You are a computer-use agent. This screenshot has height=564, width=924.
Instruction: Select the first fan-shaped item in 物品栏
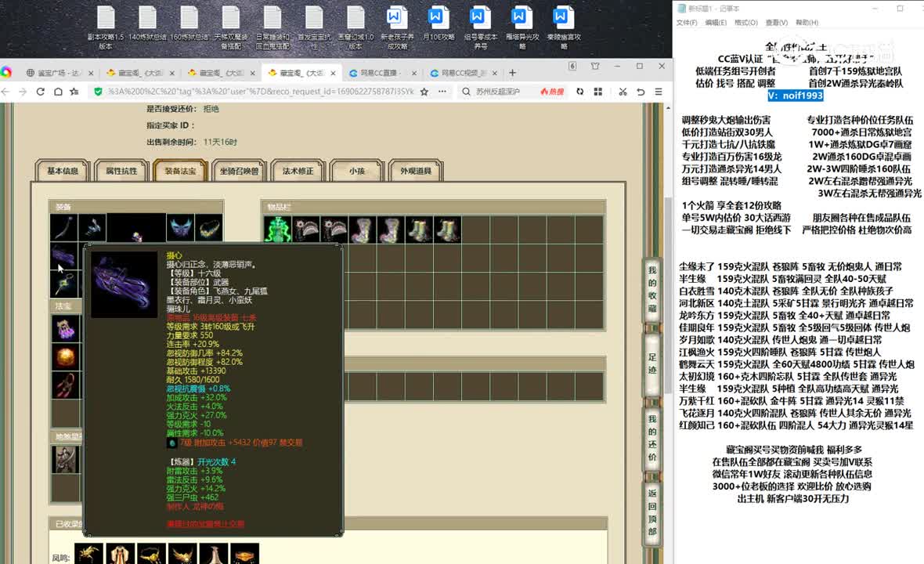(x=306, y=230)
